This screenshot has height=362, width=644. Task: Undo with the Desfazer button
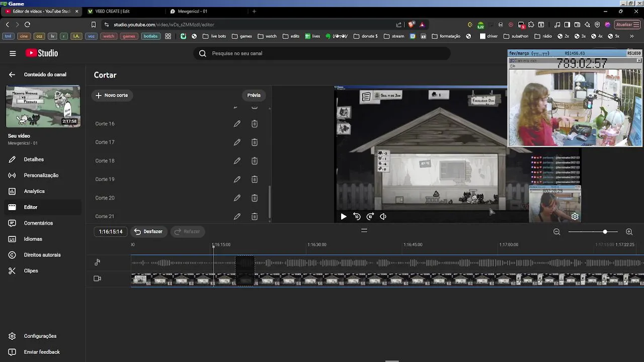(x=148, y=232)
